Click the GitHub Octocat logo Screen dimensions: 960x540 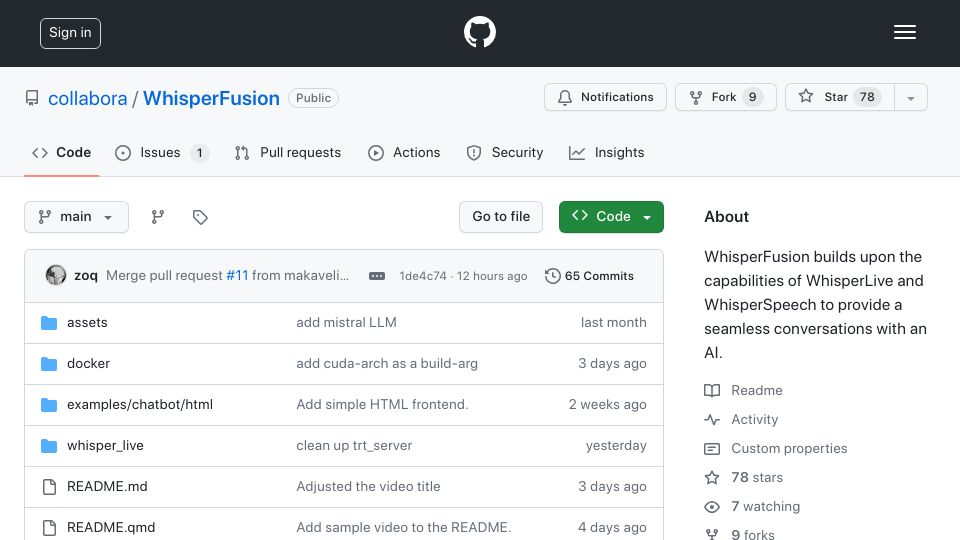(479, 32)
